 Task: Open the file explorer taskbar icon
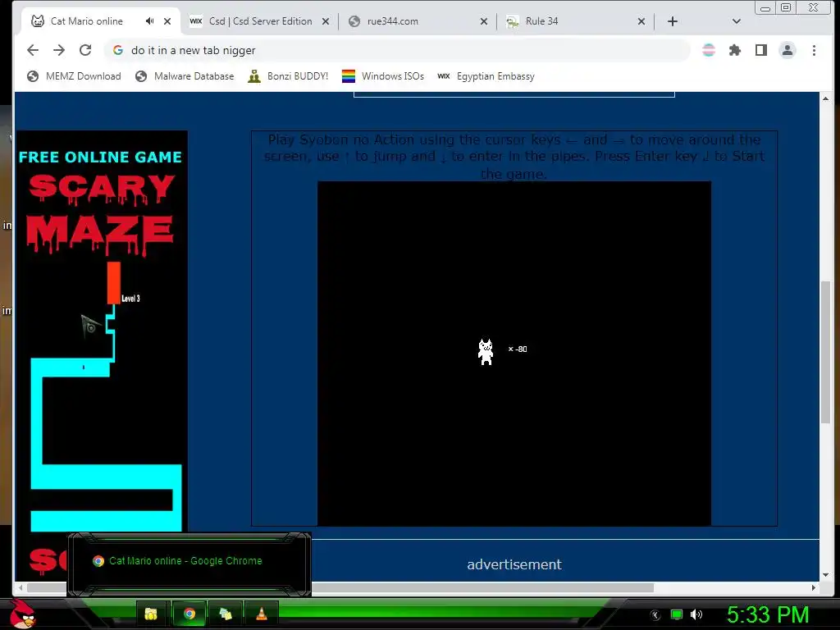151,614
